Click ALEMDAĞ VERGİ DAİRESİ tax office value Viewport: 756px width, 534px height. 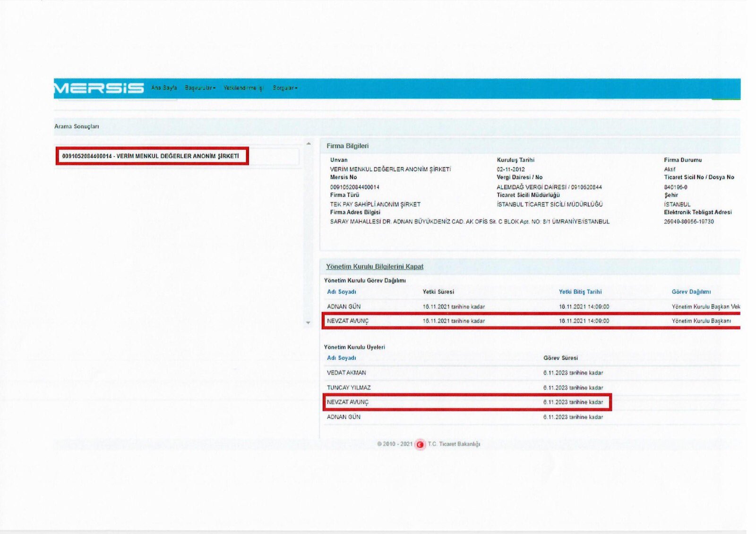pyautogui.click(x=550, y=187)
